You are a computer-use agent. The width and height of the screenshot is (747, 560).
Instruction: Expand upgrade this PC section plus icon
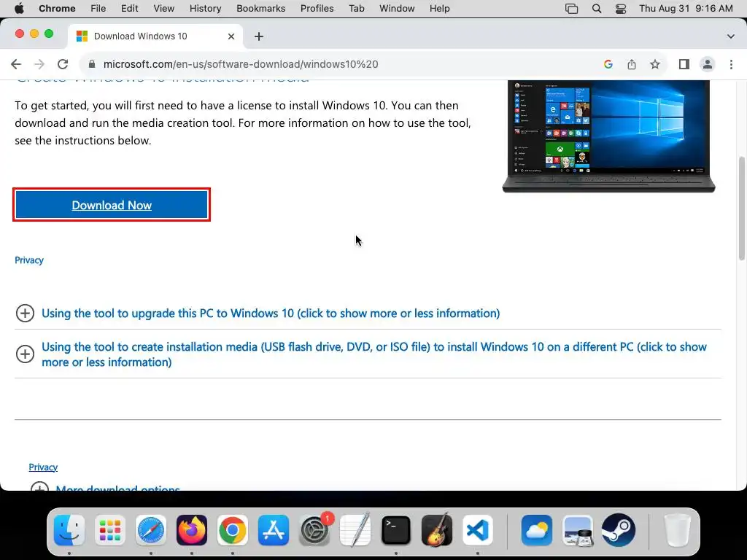pyautogui.click(x=25, y=314)
